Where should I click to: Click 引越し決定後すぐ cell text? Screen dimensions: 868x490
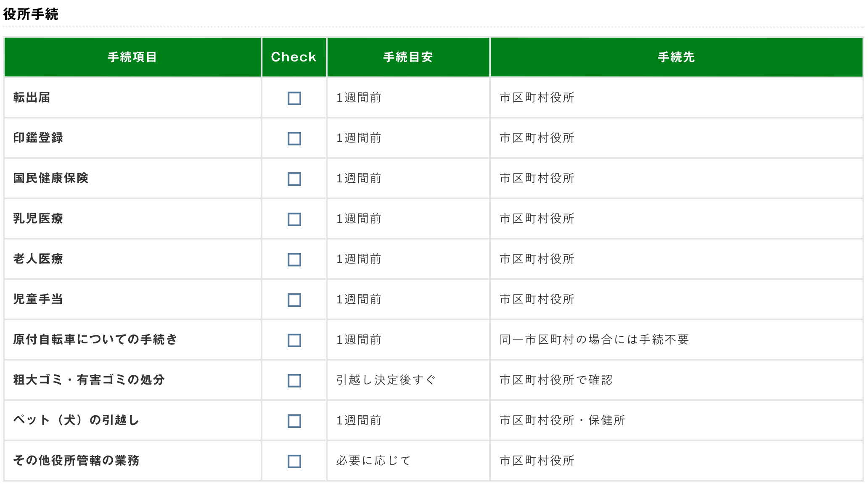point(386,380)
